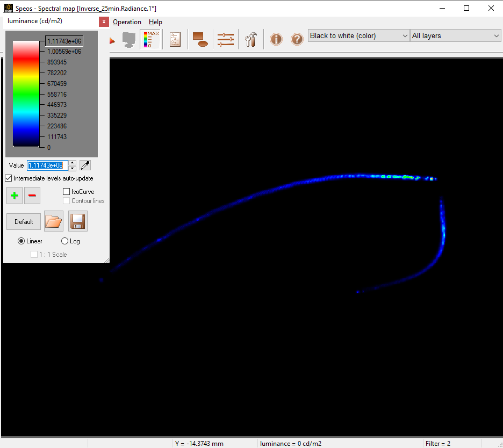
Task: Enable the IsoCurve checkbox
Action: [x=66, y=191]
